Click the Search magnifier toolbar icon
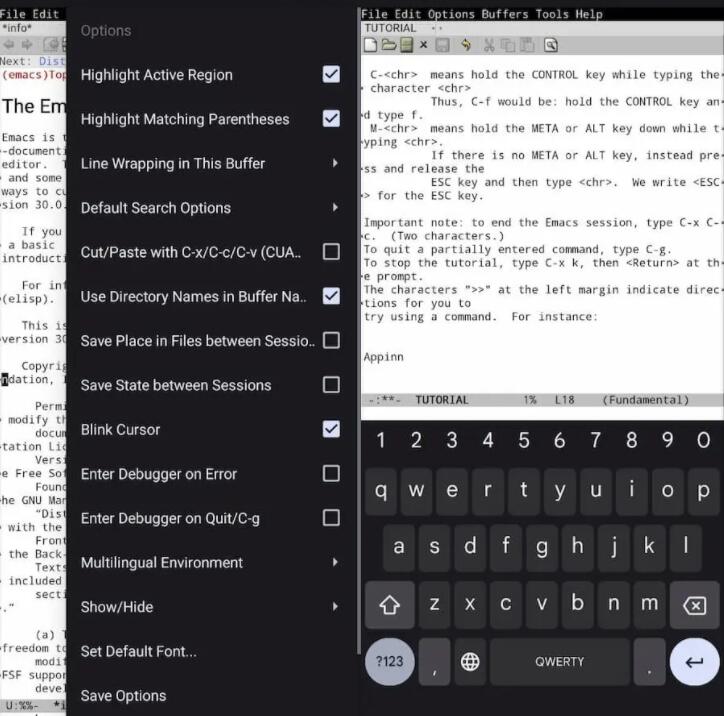This screenshot has width=724, height=716. [551, 45]
